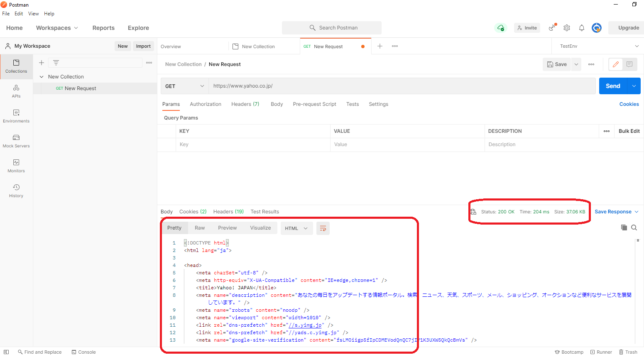644x357 pixels.
Task: Select the GET New Request tree item
Action: pos(95,88)
